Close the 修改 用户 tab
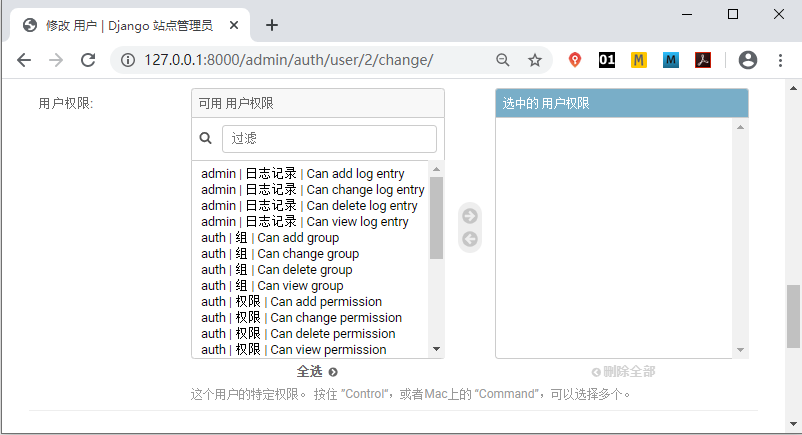The height and width of the screenshot is (435, 802). (234, 25)
